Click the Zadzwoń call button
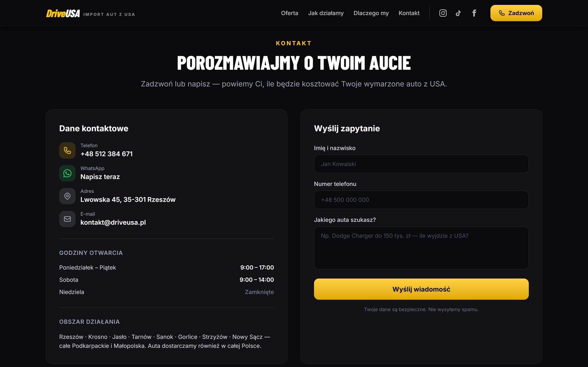 tap(516, 13)
